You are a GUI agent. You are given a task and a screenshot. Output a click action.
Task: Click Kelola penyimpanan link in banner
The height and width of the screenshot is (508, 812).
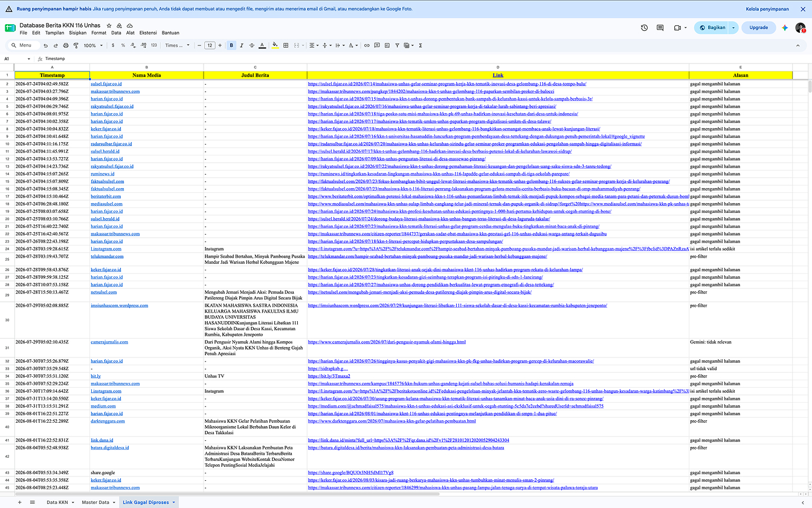pyautogui.click(x=767, y=9)
